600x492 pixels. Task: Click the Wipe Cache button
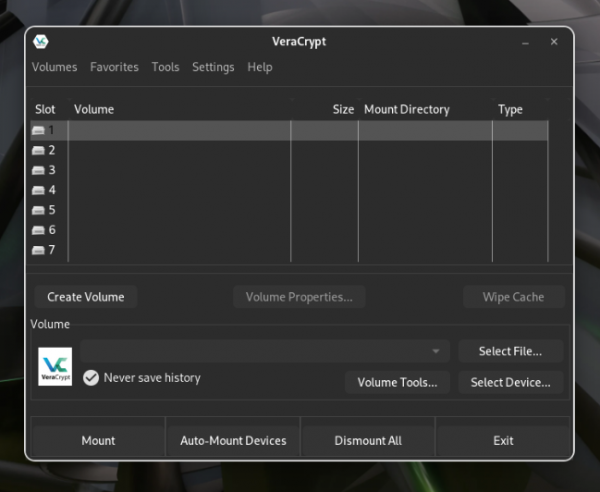514,297
